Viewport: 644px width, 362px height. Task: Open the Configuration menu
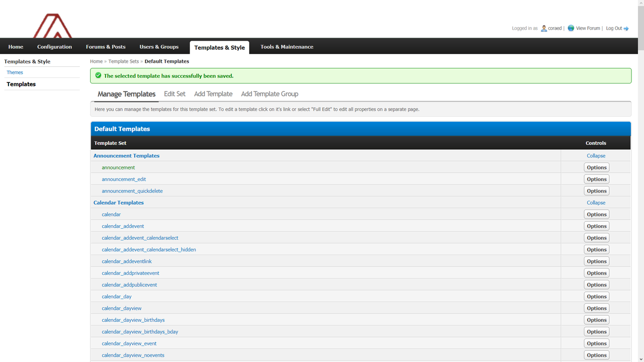(x=54, y=47)
